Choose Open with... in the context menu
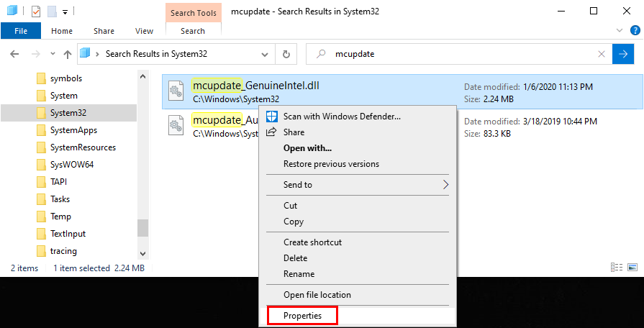 (358, 148)
